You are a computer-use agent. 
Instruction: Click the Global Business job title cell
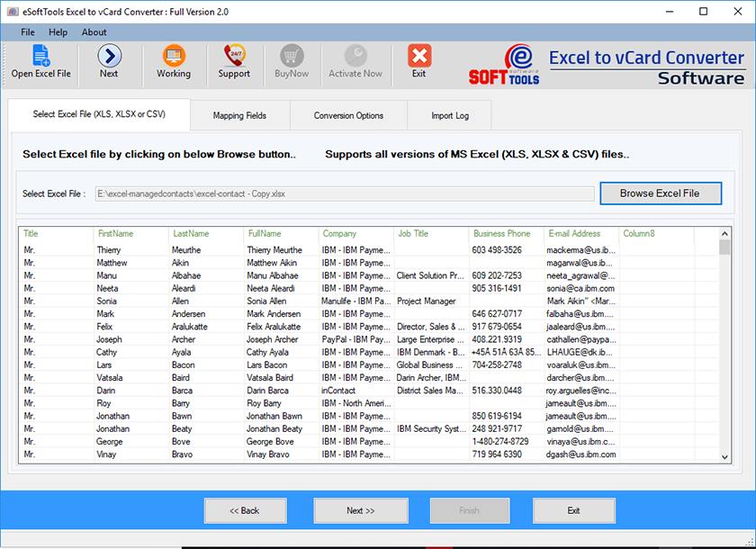pos(429,365)
